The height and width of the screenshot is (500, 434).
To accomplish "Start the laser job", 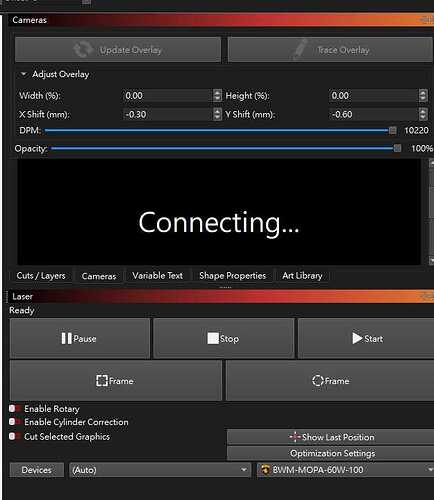I will [366, 339].
